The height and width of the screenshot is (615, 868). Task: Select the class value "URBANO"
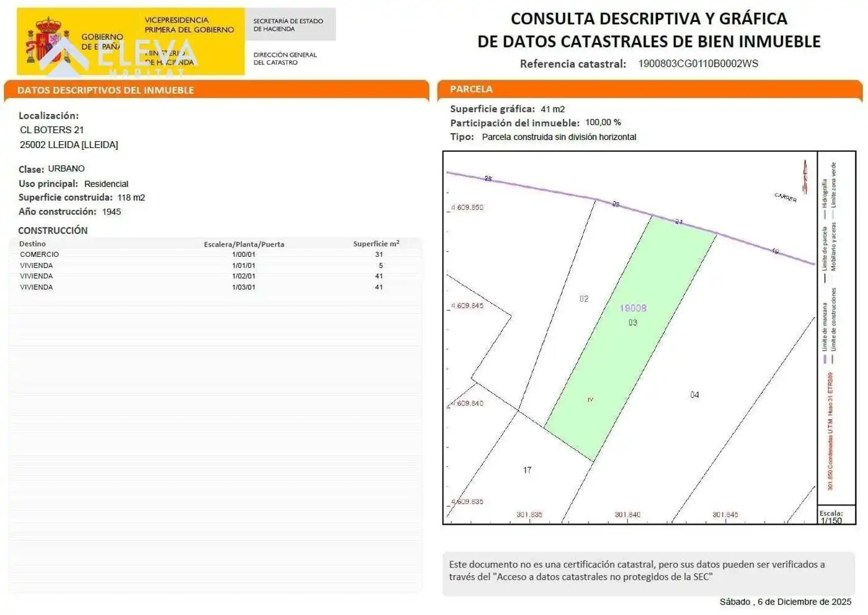[x=66, y=168]
